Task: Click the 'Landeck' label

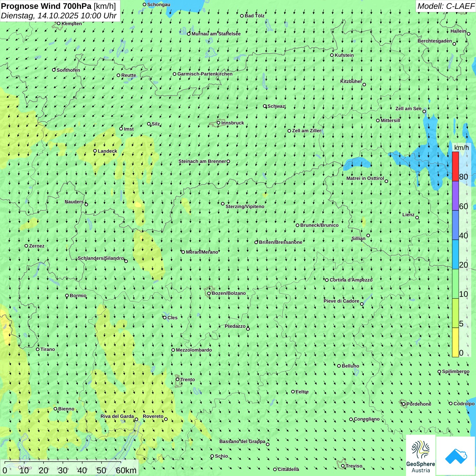Action: pyautogui.click(x=107, y=151)
